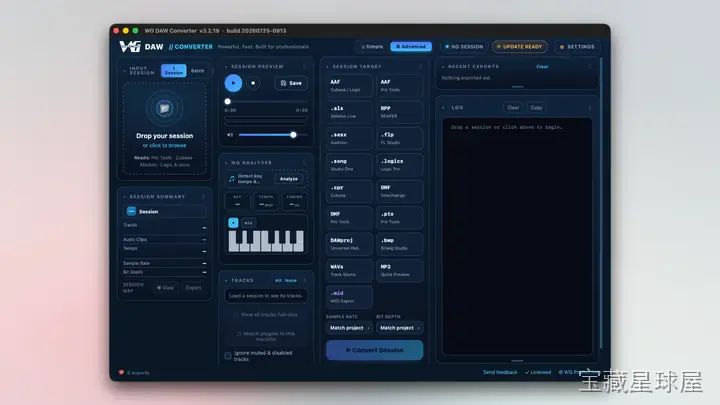Screen dimensions: 720x405
Task: Open Settings
Action: (577, 46)
